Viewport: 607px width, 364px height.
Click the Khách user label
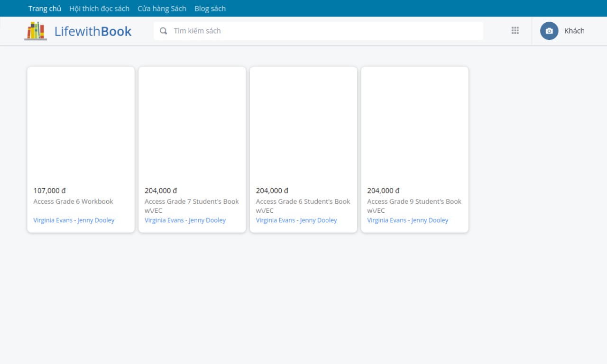574,31
